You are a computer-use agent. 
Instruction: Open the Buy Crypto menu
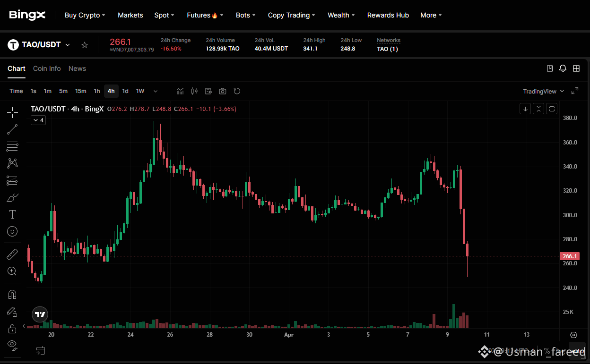[x=85, y=15]
